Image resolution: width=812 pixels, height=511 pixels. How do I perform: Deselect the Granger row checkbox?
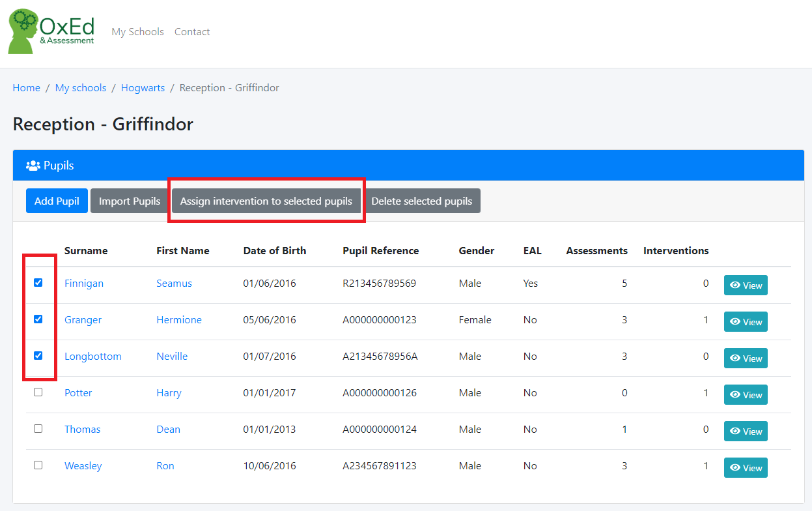pos(38,319)
